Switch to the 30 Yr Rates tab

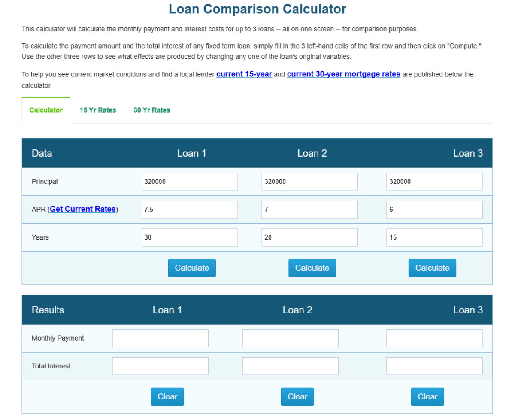151,110
